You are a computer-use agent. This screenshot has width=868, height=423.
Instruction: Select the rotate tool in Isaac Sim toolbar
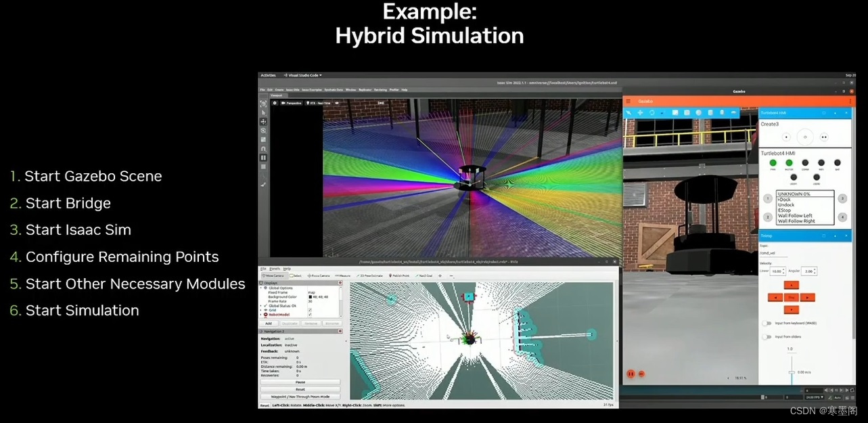pyautogui.click(x=264, y=131)
